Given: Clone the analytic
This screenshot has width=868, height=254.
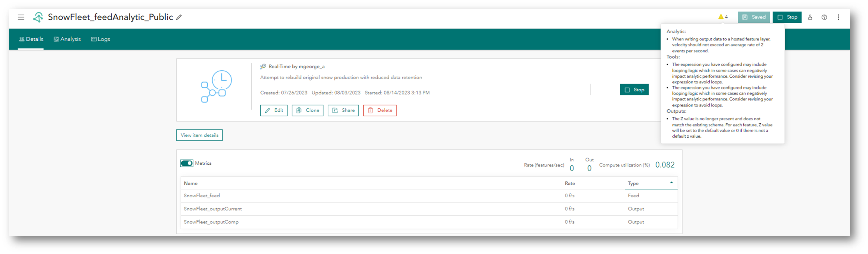Looking at the screenshot, I should pyautogui.click(x=307, y=110).
